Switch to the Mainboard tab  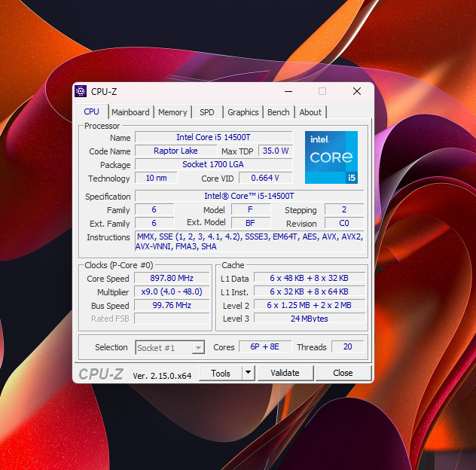coord(130,112)
